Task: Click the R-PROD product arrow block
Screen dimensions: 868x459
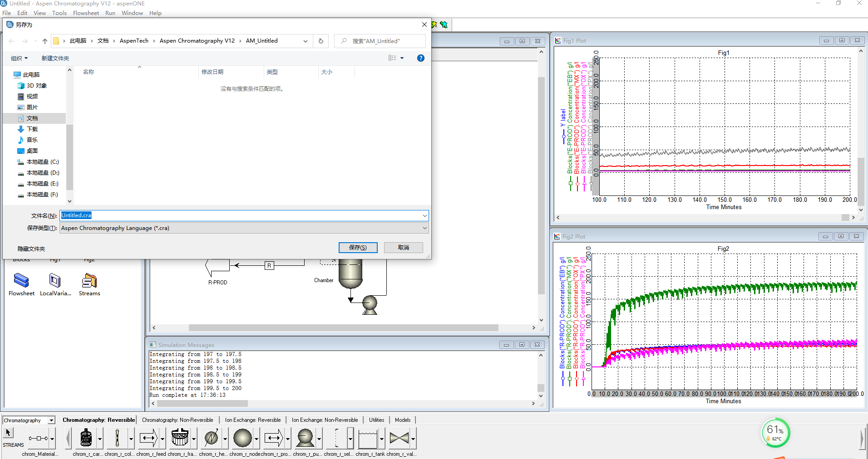Action: point(217,267)
